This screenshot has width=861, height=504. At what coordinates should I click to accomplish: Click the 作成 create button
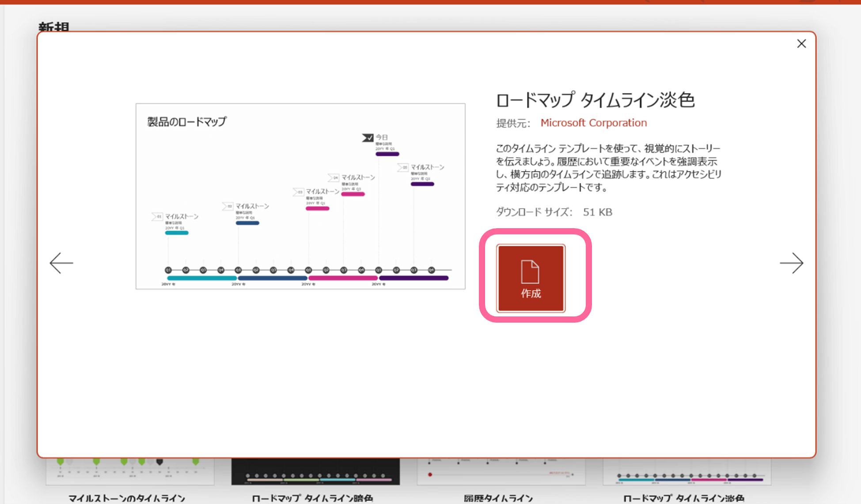pyautogui.click(x=531, y=278)
